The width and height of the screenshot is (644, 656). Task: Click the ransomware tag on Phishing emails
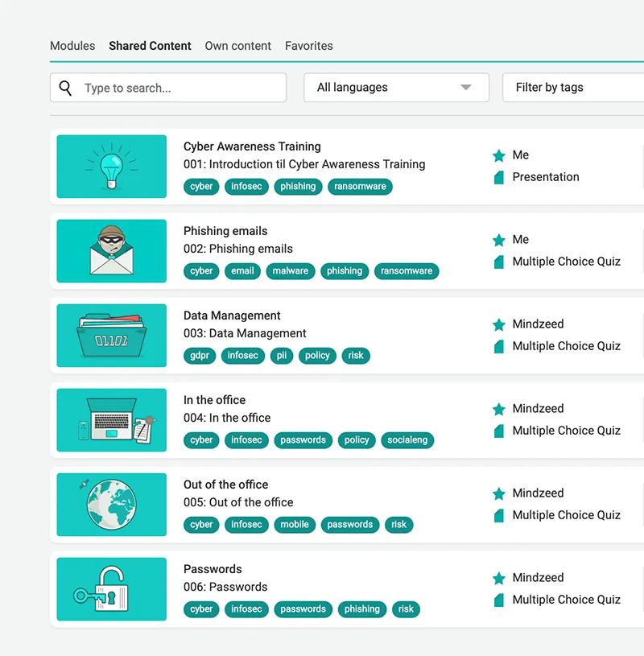pyautogui.click(x=407, y=270)
